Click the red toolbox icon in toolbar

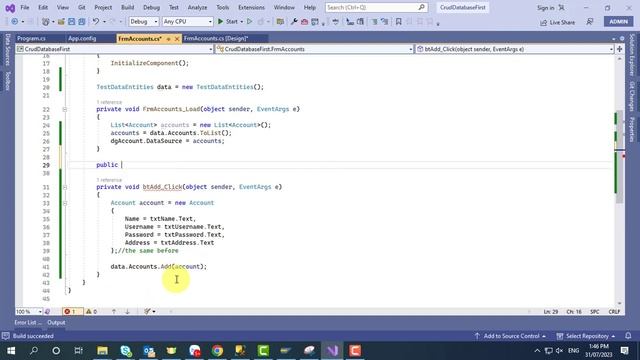pos(304,22)
